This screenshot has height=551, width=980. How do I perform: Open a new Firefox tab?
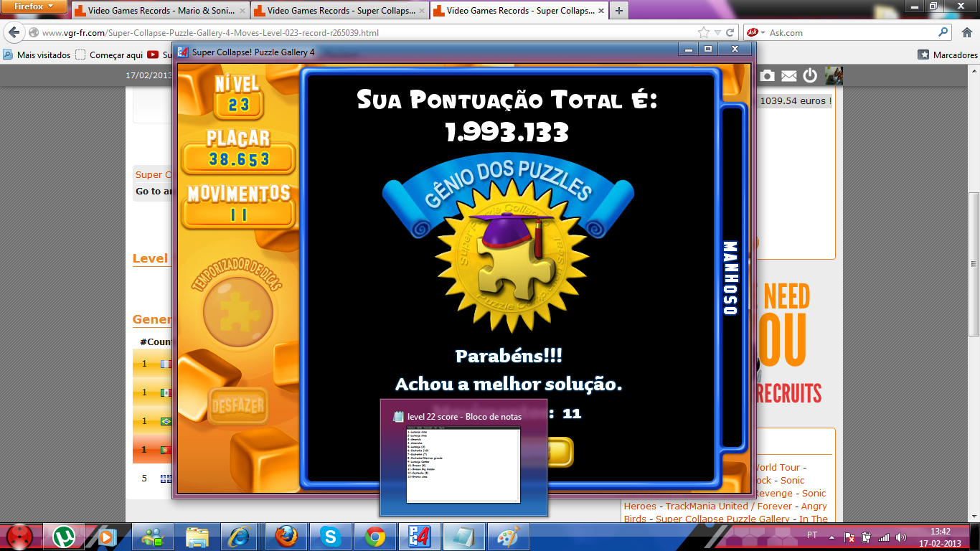click(618, 11)
